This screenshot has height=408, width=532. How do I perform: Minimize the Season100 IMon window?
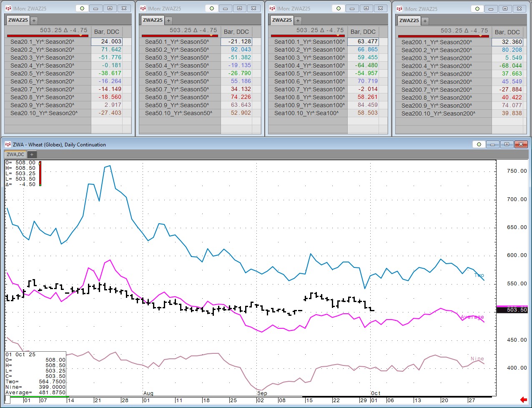point(352,8)
